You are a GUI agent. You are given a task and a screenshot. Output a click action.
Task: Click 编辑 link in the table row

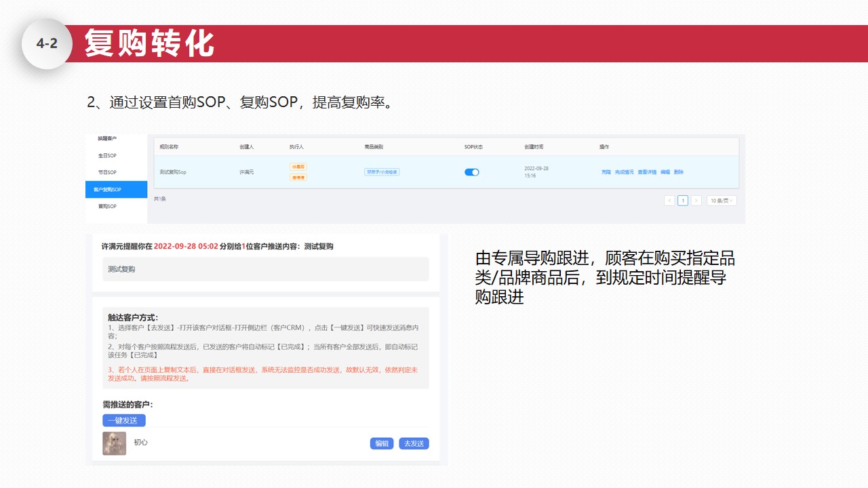pos(665,172)
